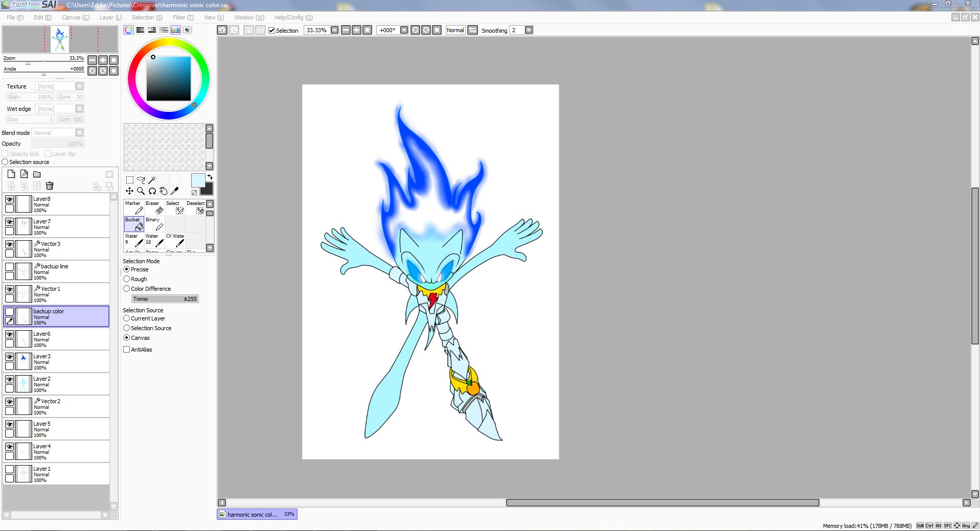Select the Marker brush tool
The image size is (980, 531).
[x=134, y=207]
